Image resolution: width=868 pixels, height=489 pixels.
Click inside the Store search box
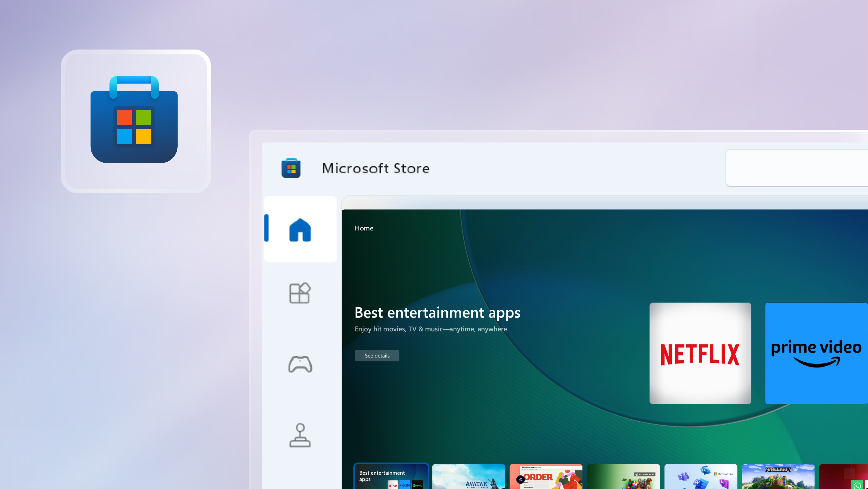pos(797,168)
